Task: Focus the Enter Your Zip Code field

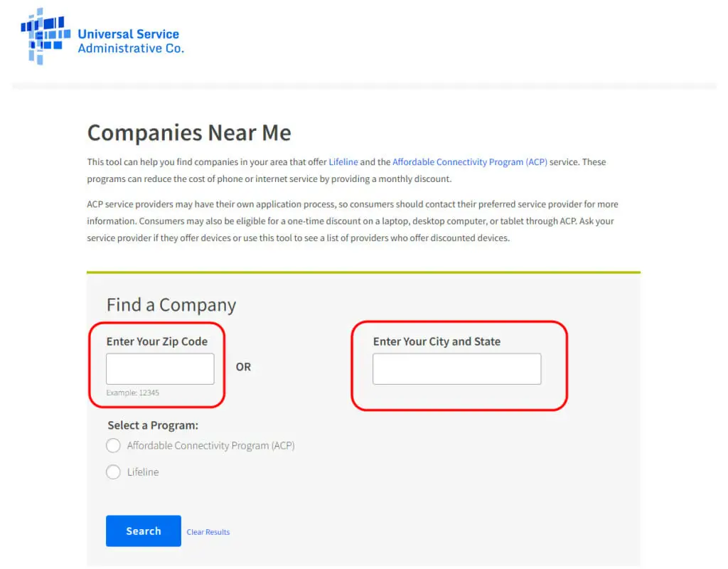Action: (x=160, y=369)
